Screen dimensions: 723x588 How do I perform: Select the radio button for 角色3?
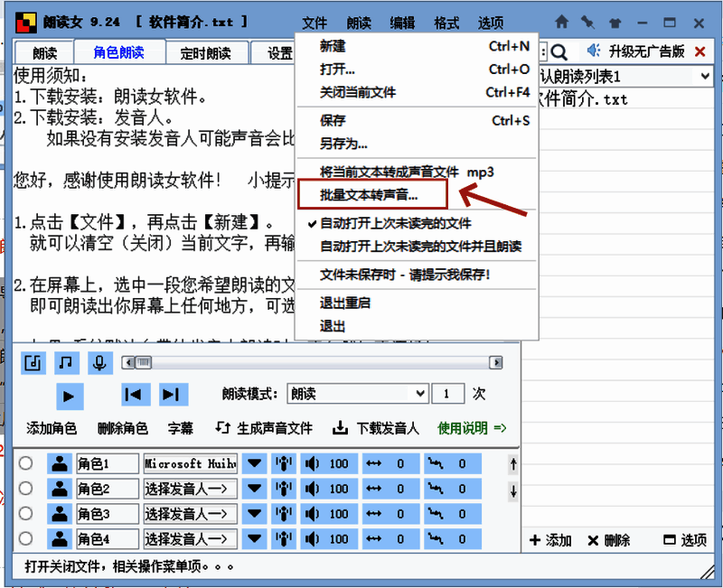pyautogui.click(x=26, y=513)
